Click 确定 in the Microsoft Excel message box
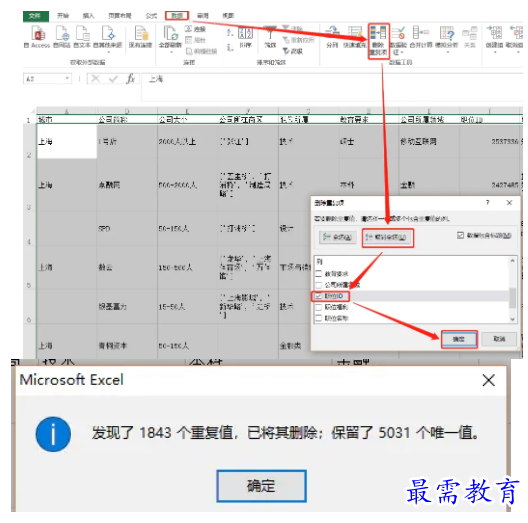The width and height of the screenshot is (528, 523). pyautogui.click(x=261, y=486)
